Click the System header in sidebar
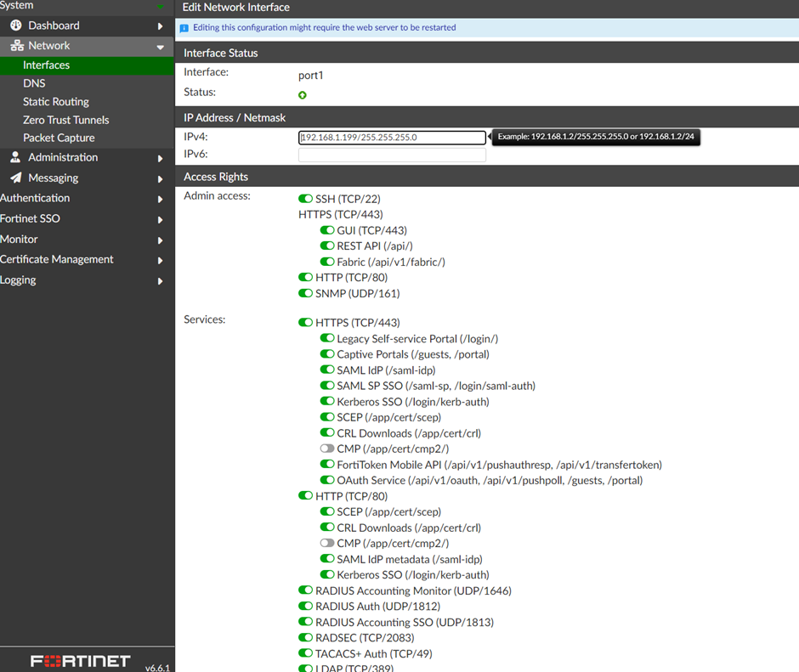The height and width of the screenshot is (672, 799). (x=17, y=5)
